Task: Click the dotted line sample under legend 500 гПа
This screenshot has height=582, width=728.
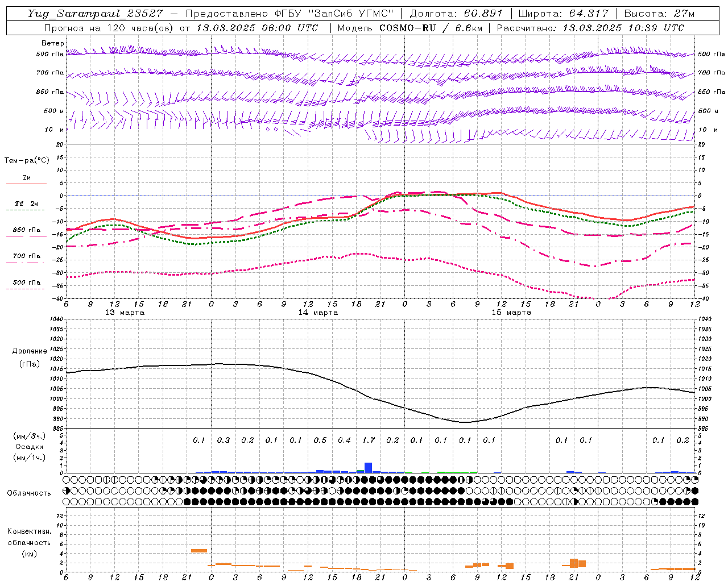Action: 26,289
